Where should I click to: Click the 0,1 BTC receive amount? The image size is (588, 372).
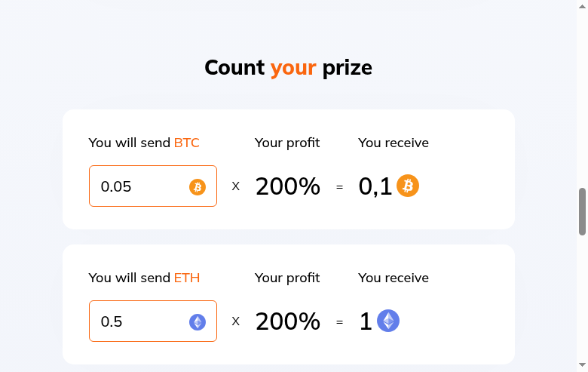point(375,186)
